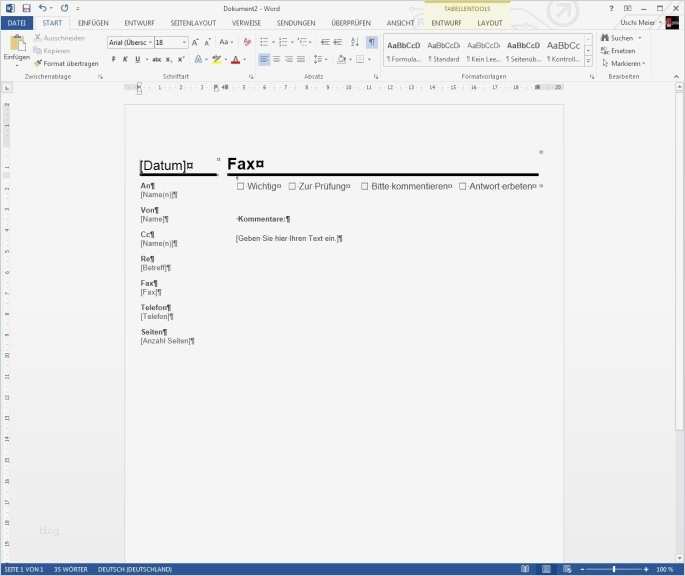685x576 pixels.
Task: Align text right
Action: (x=289, y=59)
